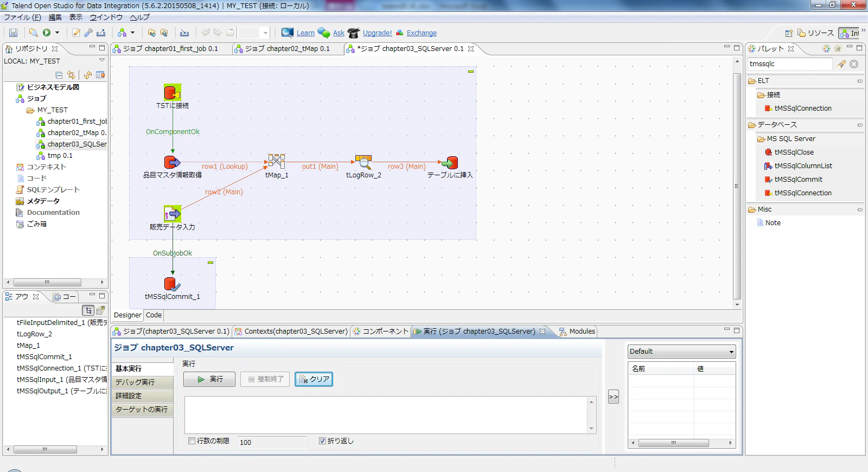Click the Save icon in the toolbar
The width and height of the screenshot is (868, 472).
14,33
